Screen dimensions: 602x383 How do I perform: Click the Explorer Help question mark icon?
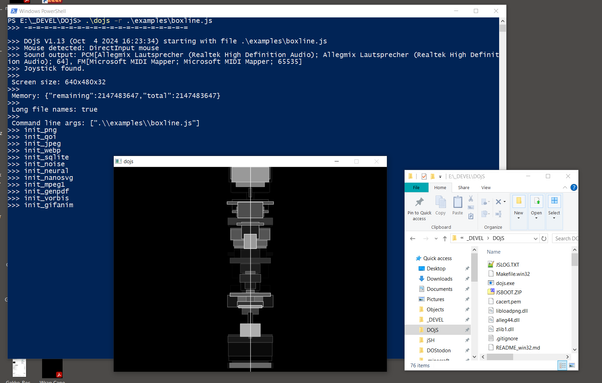pos(574,187)
